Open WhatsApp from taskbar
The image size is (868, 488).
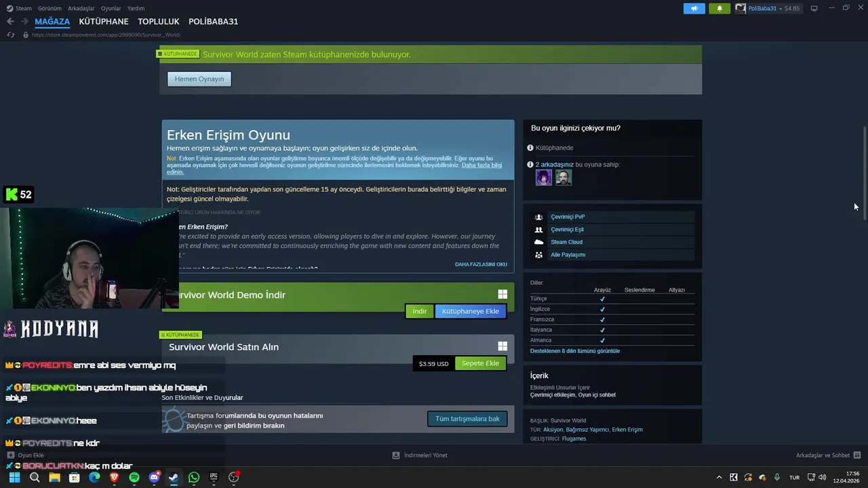(194, 477)
